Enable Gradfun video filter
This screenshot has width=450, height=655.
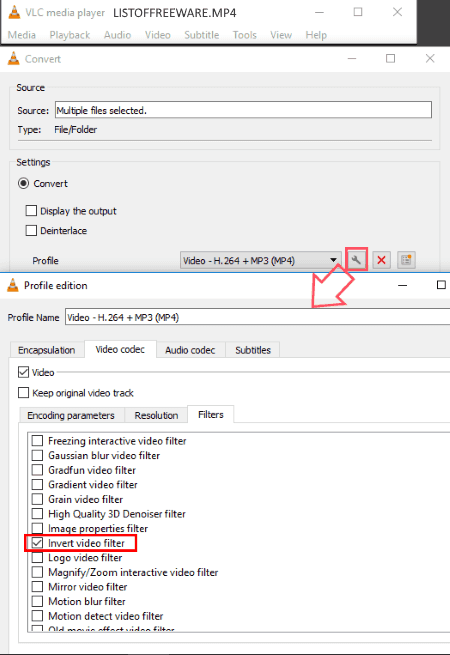38,470
